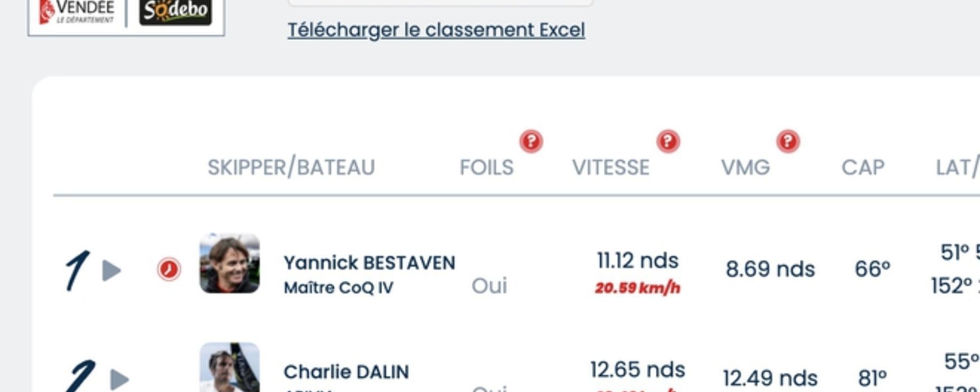
Task: Click the CAP column header
Action: (863, 168)
